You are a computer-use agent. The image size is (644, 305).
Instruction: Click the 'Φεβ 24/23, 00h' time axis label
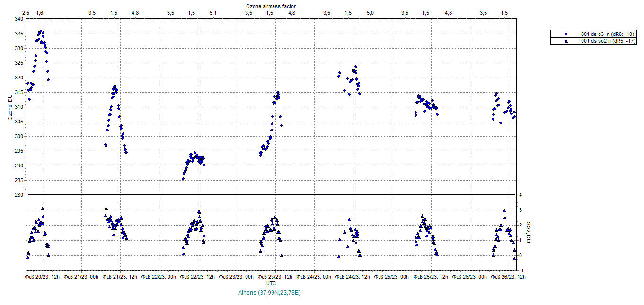click(314, 277)
